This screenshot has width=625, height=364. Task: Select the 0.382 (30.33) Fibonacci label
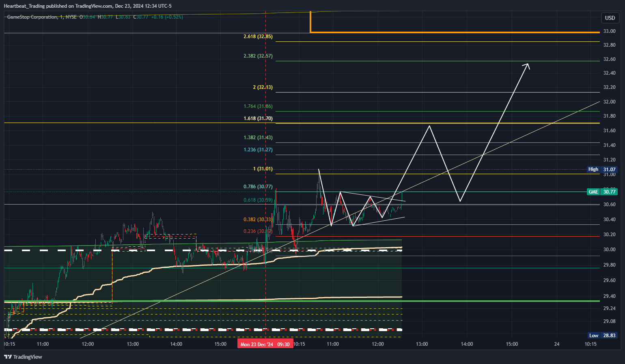point(258,220)
